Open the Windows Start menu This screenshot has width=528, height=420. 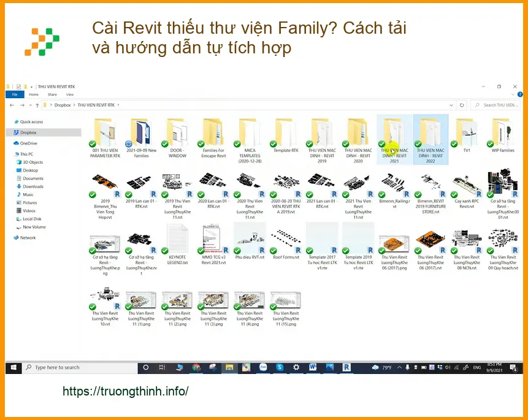pyautogui.click(x=13, y=367)
